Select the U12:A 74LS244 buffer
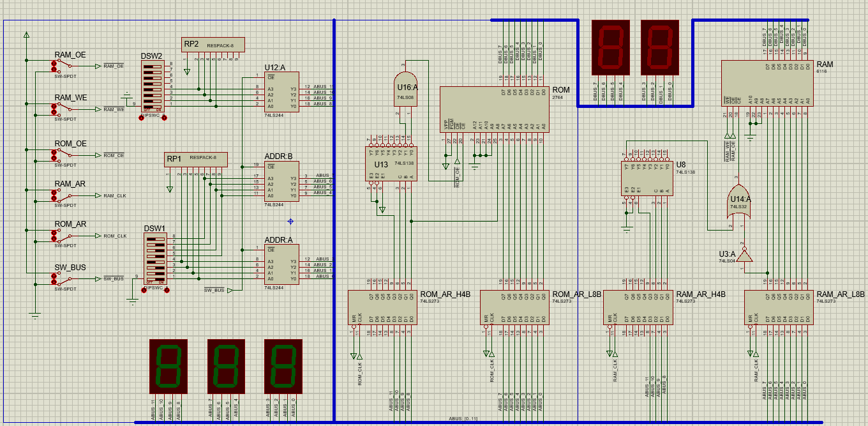 (281, 92)
